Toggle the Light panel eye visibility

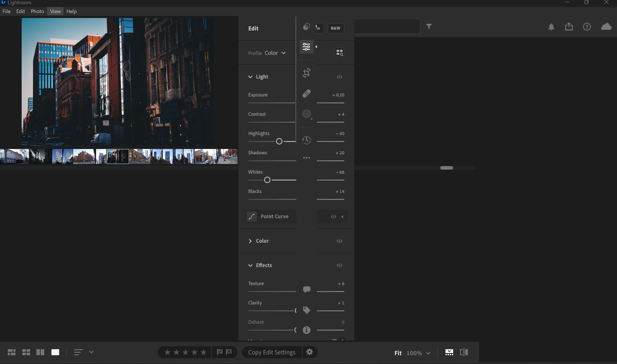(339, 77)
